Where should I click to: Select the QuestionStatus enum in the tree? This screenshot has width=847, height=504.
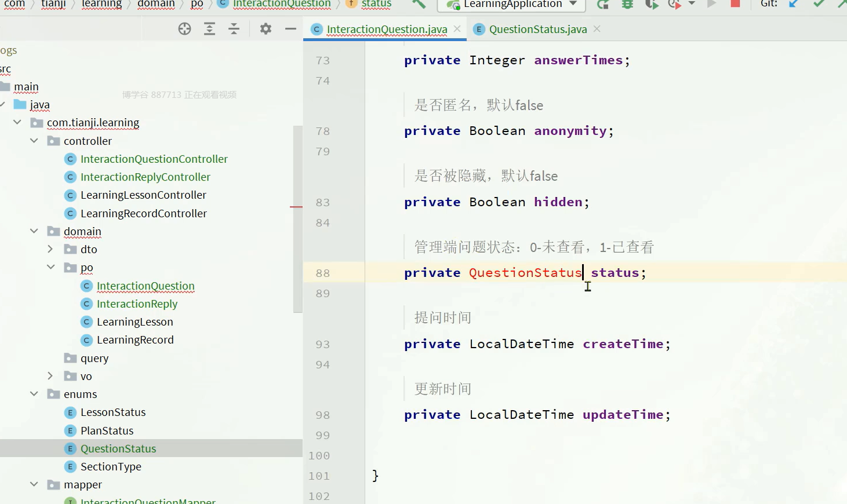coord(118,448)
